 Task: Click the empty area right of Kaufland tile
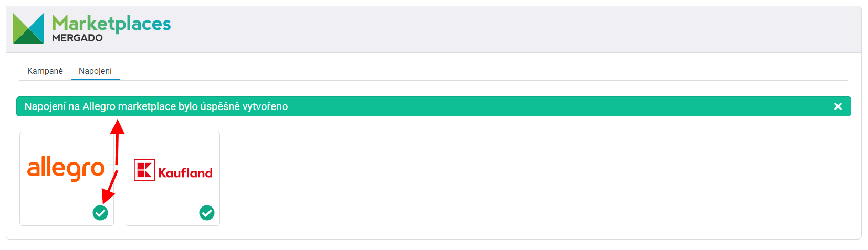point(536,179)
